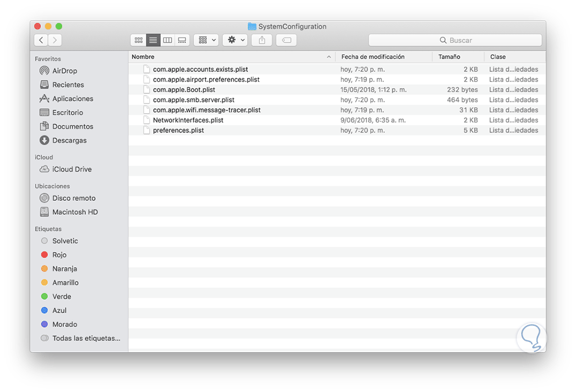Minimize the Finder window with yellow button
The width and height of the screenshot is (576, 392).
point(48,26)
